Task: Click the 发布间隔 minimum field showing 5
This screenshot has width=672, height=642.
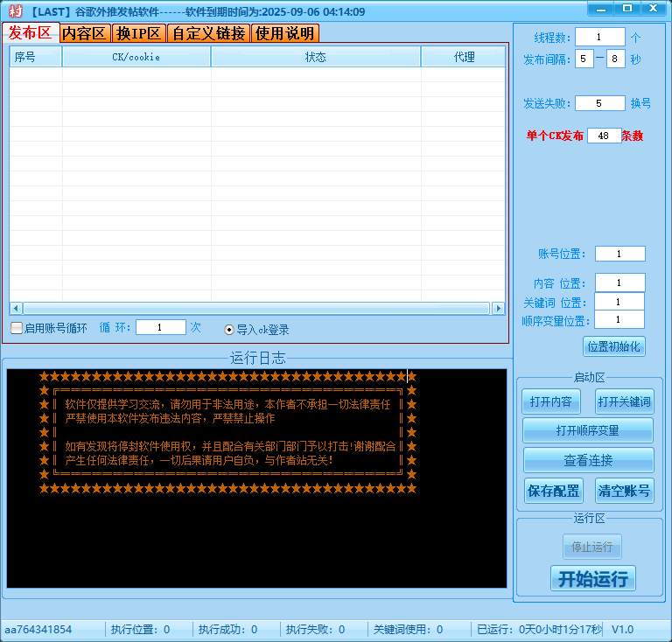Action: point(584,59)
